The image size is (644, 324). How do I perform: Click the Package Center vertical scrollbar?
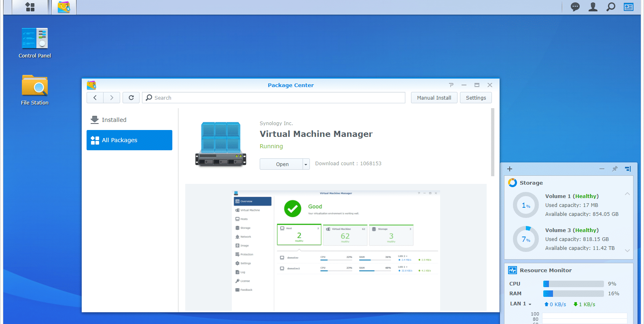(x=493, y=142)
